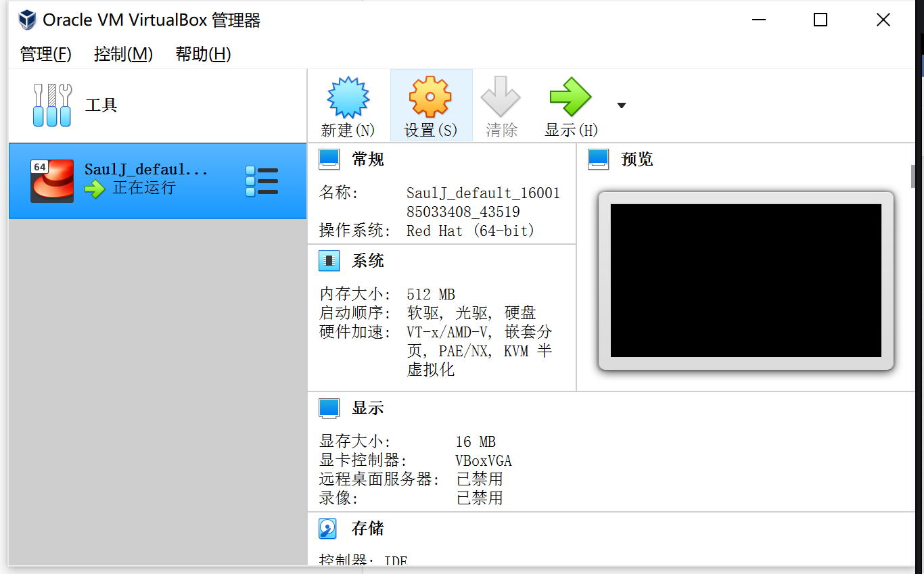
Task: Click the 录像 '已禁用' value
Action: (x=480, y=499)
